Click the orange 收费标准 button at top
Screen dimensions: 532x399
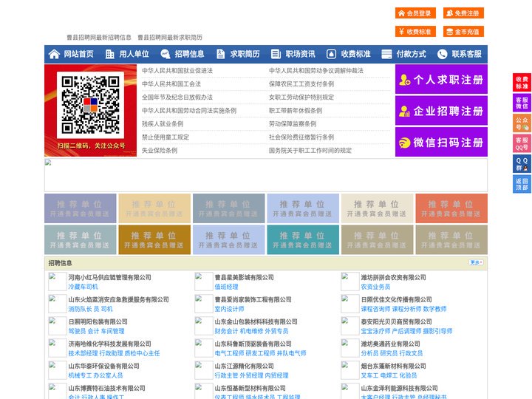tap(415, 32)
